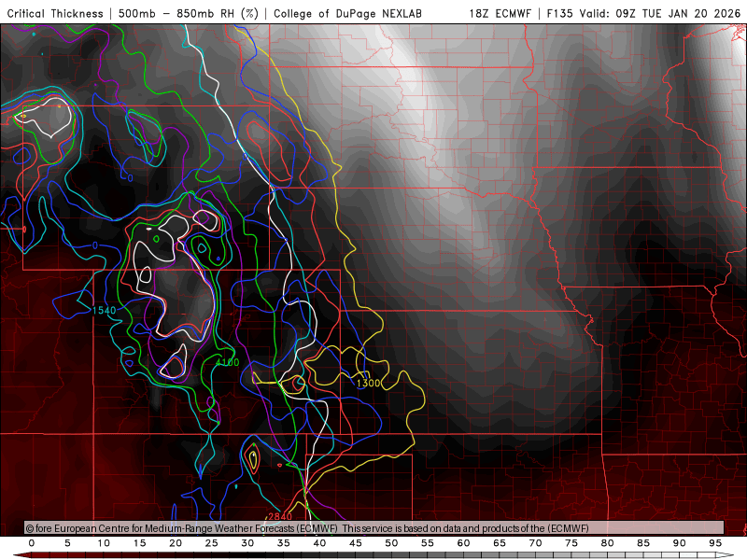The image size is (747, 560).
Task: Click the "80" value on the color scale
Action: pyautogui.click(x=608, y=543)
